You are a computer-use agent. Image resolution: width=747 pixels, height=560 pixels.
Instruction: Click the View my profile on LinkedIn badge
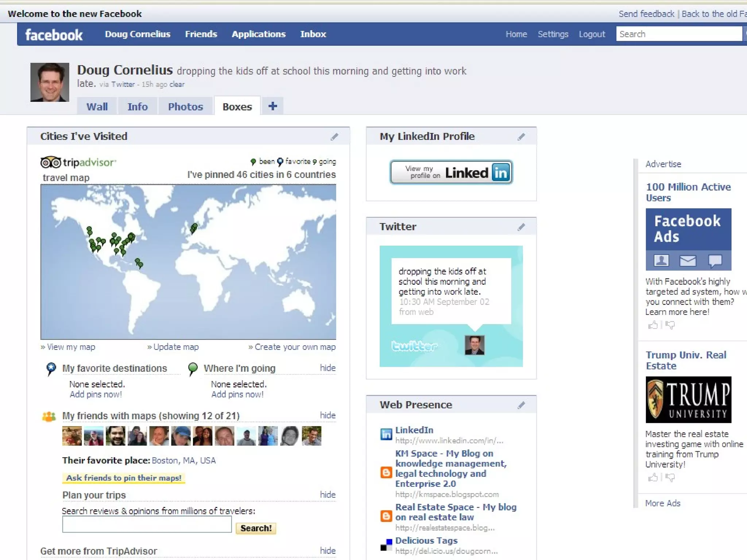tap(451, 172)
